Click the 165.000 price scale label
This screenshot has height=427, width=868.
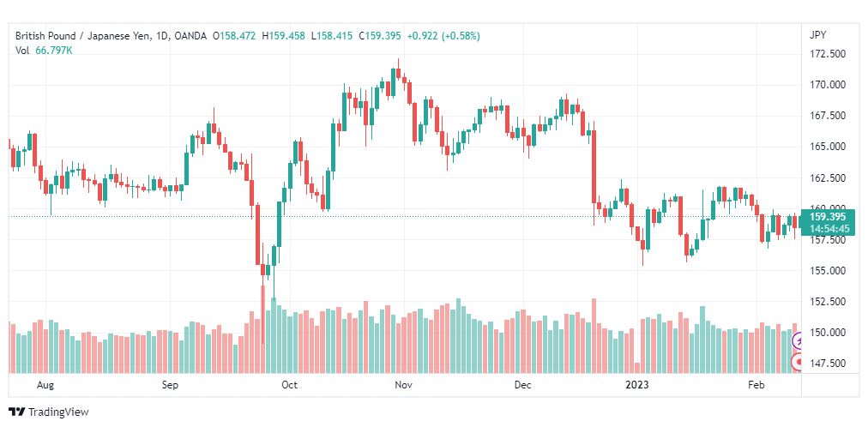tap(827, 147)
